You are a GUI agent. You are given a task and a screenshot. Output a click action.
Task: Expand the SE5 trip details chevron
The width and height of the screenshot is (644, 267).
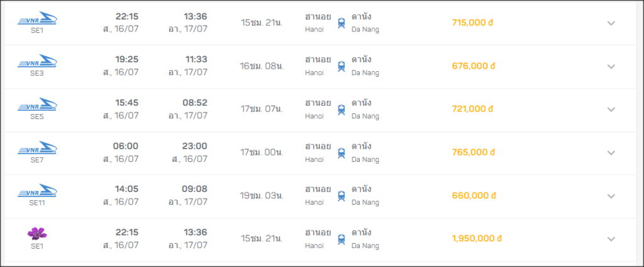pyautogui.click(x=611, y=110)
